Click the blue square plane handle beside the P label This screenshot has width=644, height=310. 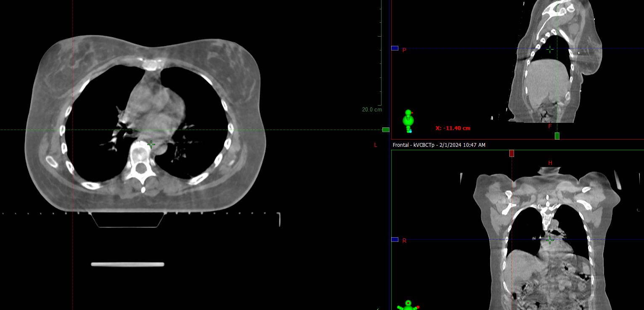click(x=395, y=48)
